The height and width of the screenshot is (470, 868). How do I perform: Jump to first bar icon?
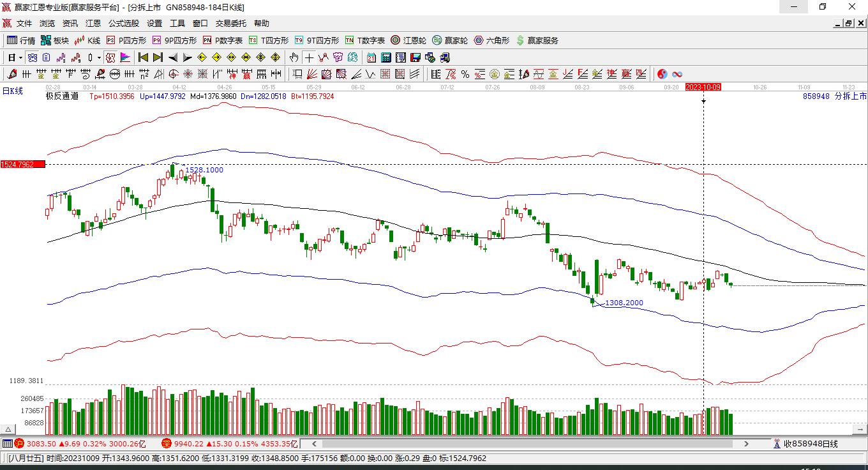pos(143,57)
